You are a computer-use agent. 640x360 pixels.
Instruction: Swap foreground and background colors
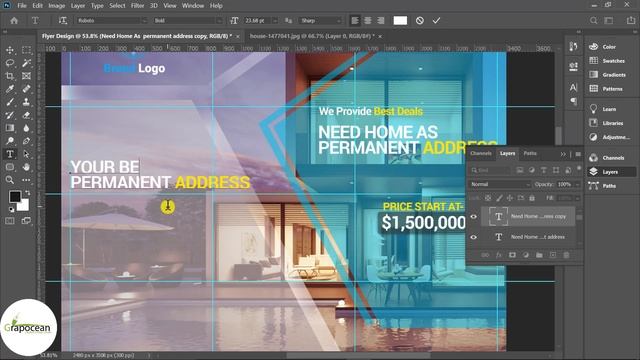point(27,193)
